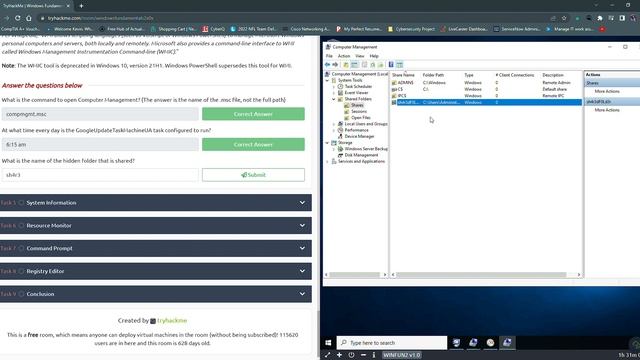The width and height of the screenshot is (640, 360).
Task: Select Device Manager in the tree
Action: pos(359,136)
